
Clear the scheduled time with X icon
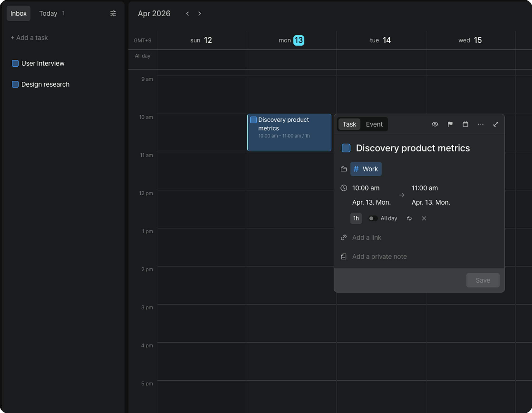(424, 218)
